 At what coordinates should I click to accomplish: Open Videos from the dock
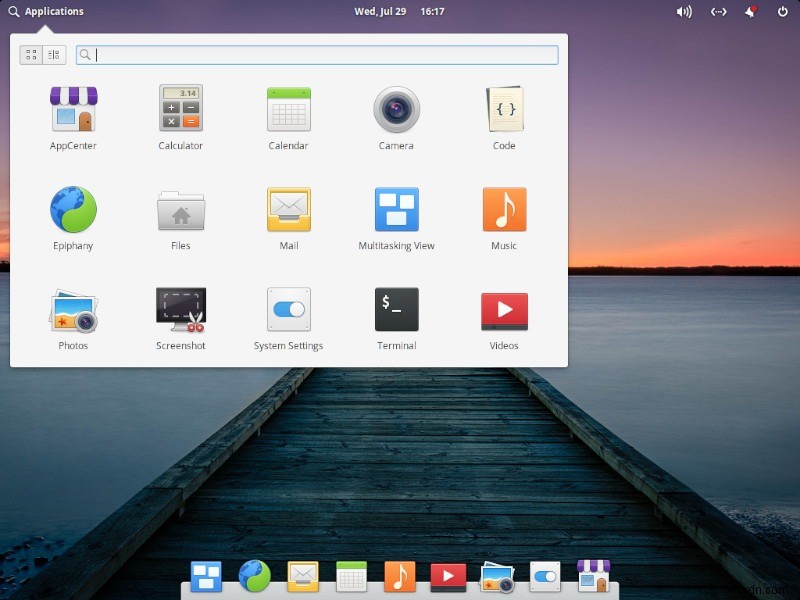point(446,576)
